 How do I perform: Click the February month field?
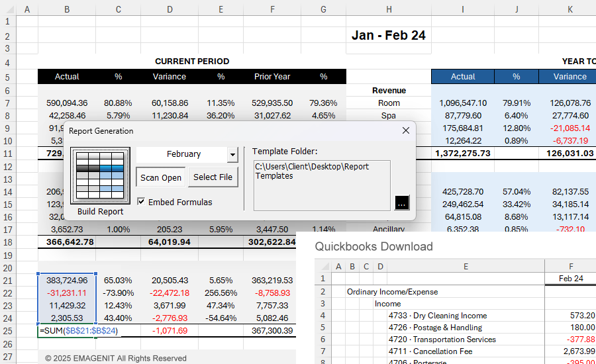182,154
